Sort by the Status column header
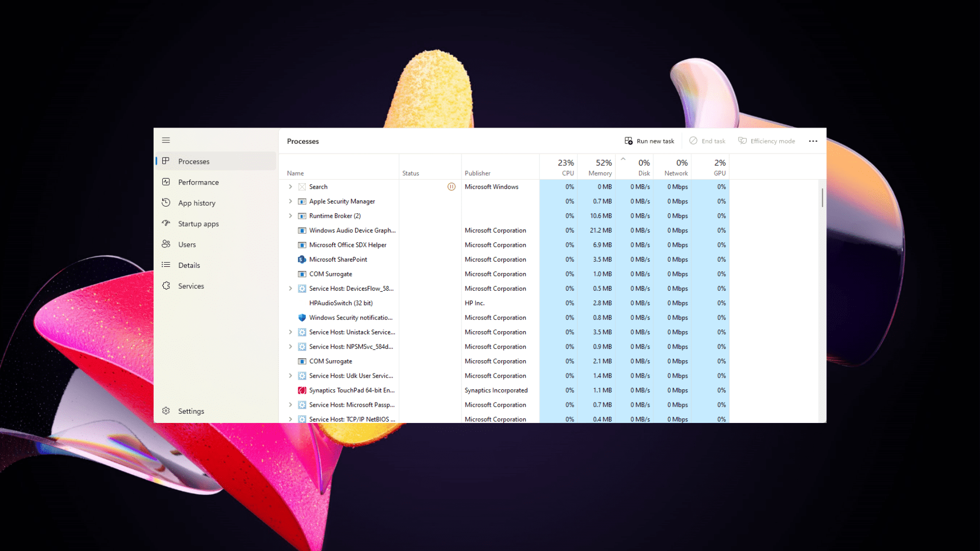The image size is (980, 551). point(430,167)
